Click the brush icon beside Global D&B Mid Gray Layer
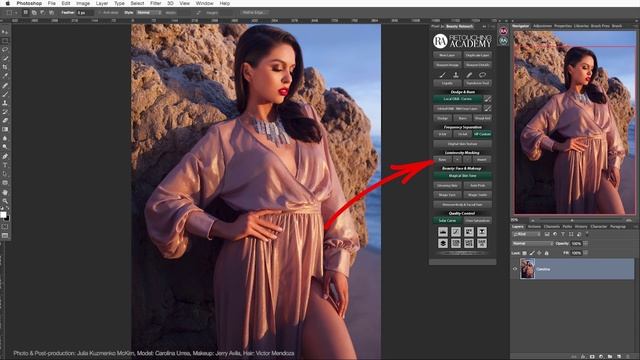Image resolution: width=640 pixels, height=360 pixels. click(x=487, y=109)
